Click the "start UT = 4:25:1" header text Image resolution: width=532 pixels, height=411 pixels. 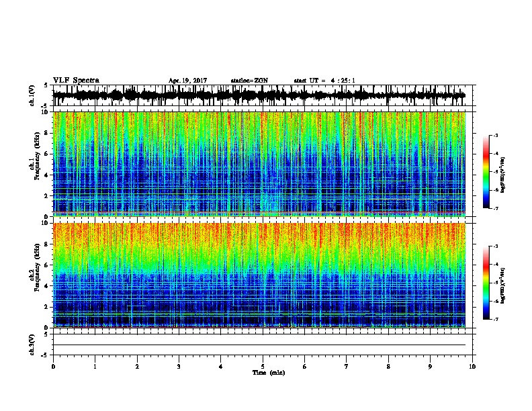[x=324, y=81]
